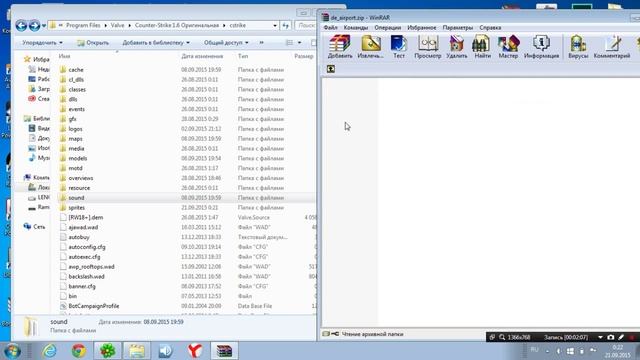
Task: Expand the Общий доступ dropdown
Action: (x=226, y=42)
